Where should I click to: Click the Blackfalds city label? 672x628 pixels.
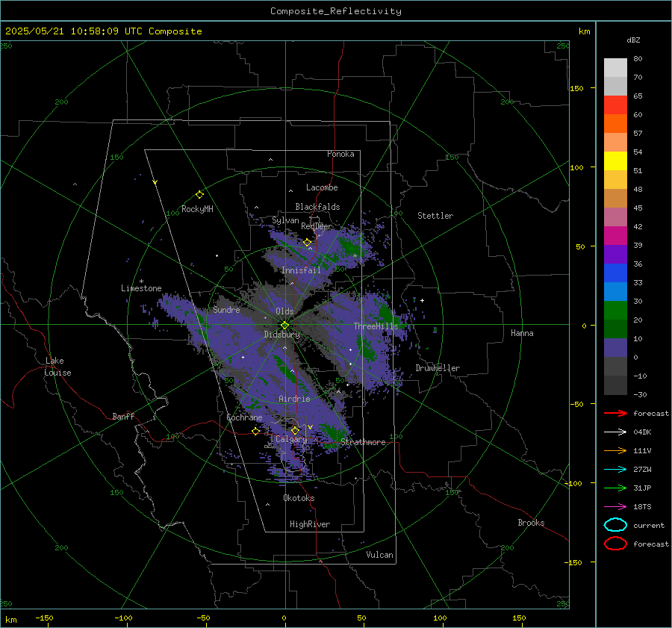click(x=317, y=207)
